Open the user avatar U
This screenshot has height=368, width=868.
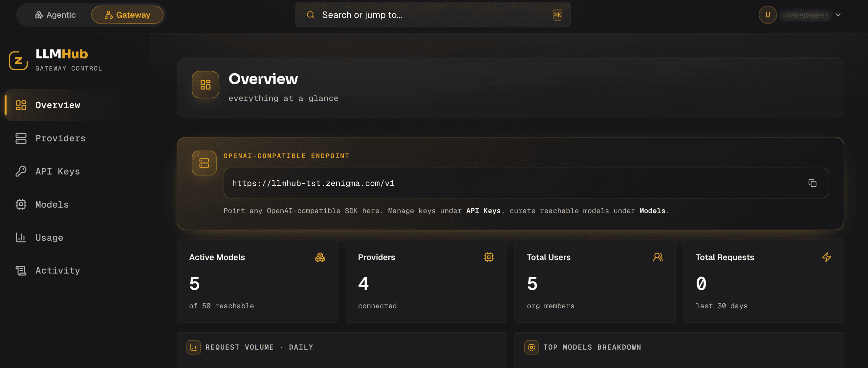click(x=767, y=15)
